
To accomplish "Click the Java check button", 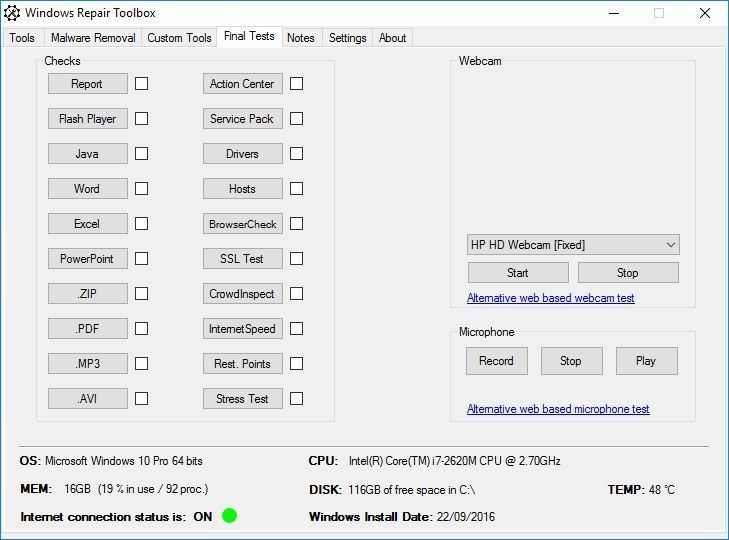I will tap(87, 153).
